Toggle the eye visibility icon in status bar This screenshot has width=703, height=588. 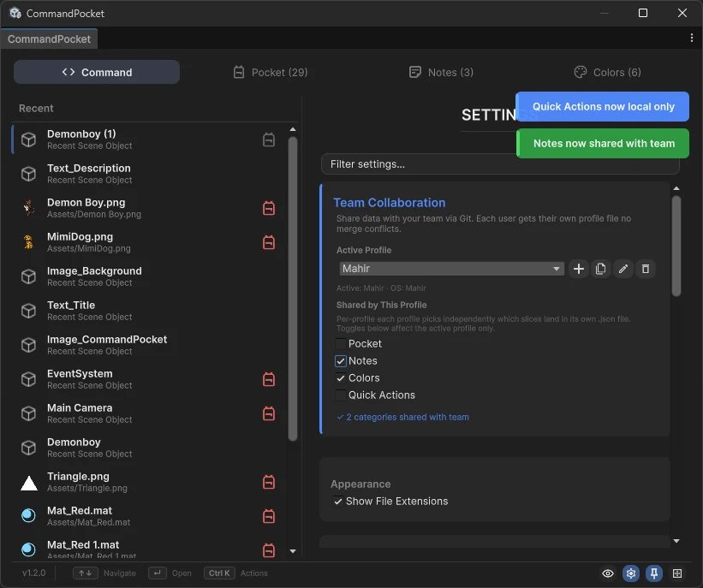(608, 573)
